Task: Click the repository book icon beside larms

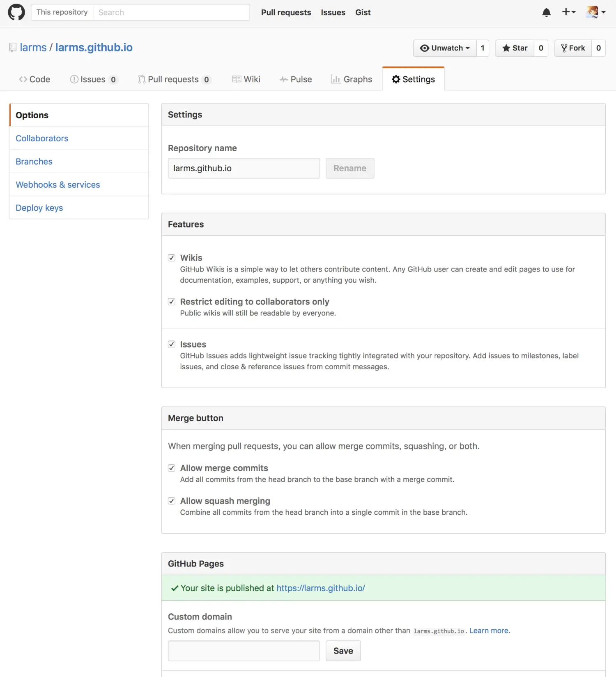Action: click(13, 48)
